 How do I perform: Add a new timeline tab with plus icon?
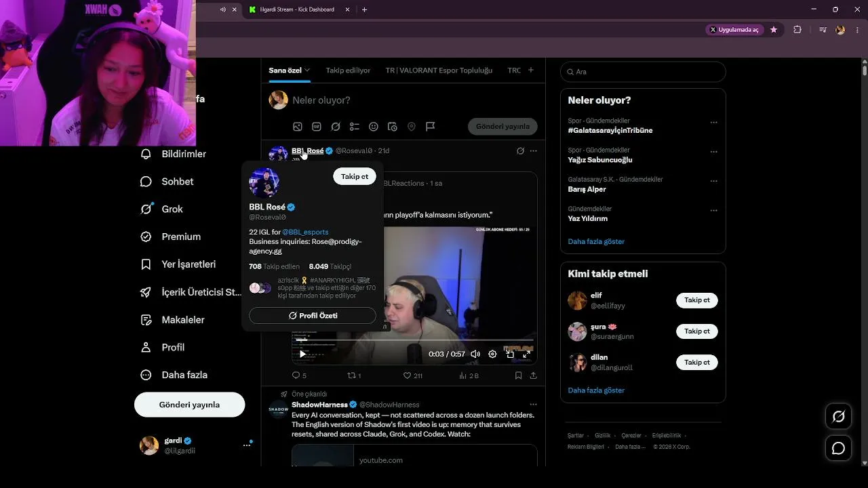531,70
